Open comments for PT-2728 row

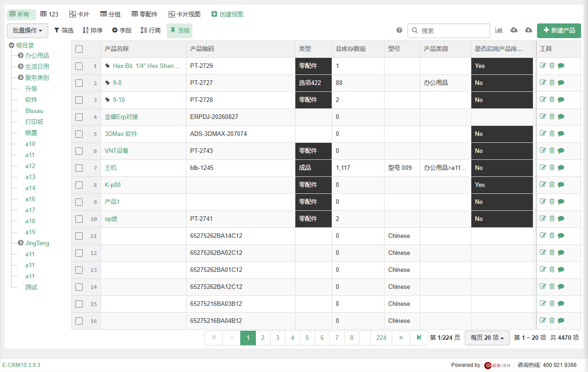point(561,100)
